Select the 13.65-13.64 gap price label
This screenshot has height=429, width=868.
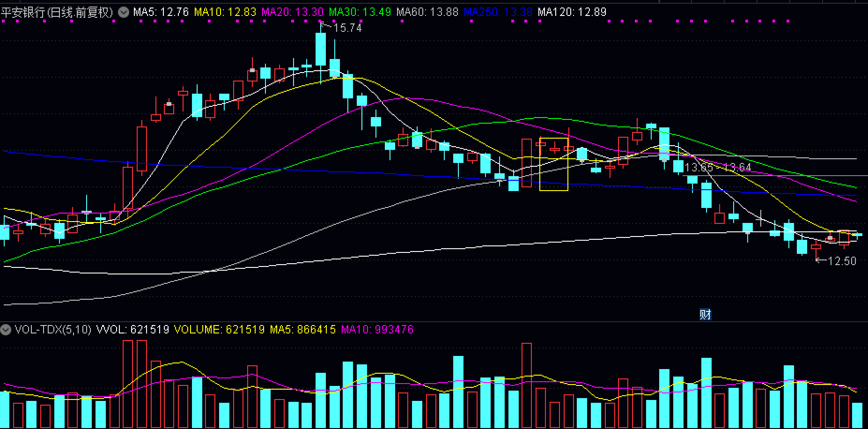point(718,167)
